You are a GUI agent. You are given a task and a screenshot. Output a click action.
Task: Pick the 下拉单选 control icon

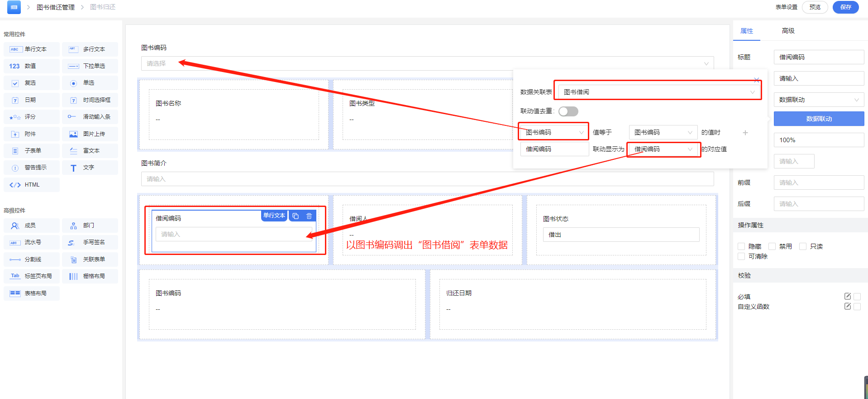(x=73, y=66)
